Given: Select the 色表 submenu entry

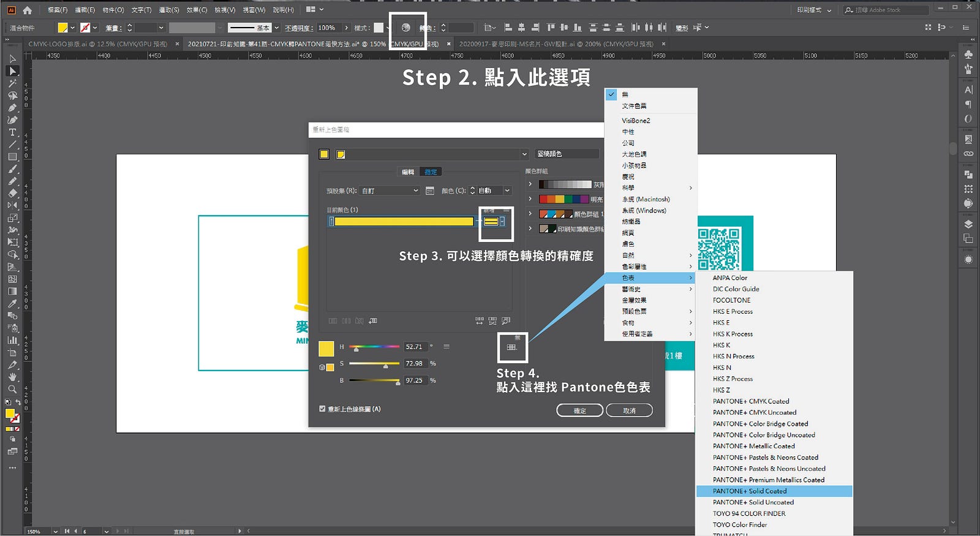Looking at the screenshot, I should (x=650, y=277).
